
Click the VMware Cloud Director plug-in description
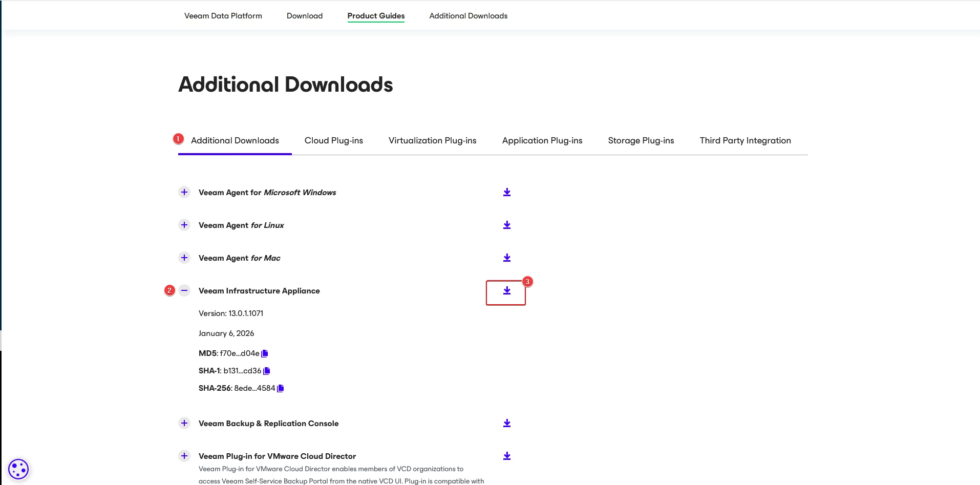(341, 475)
